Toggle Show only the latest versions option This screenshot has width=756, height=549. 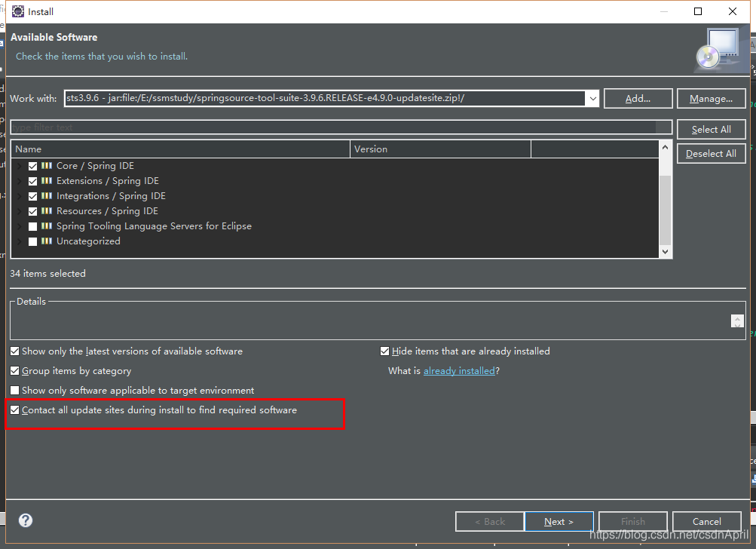15,351
